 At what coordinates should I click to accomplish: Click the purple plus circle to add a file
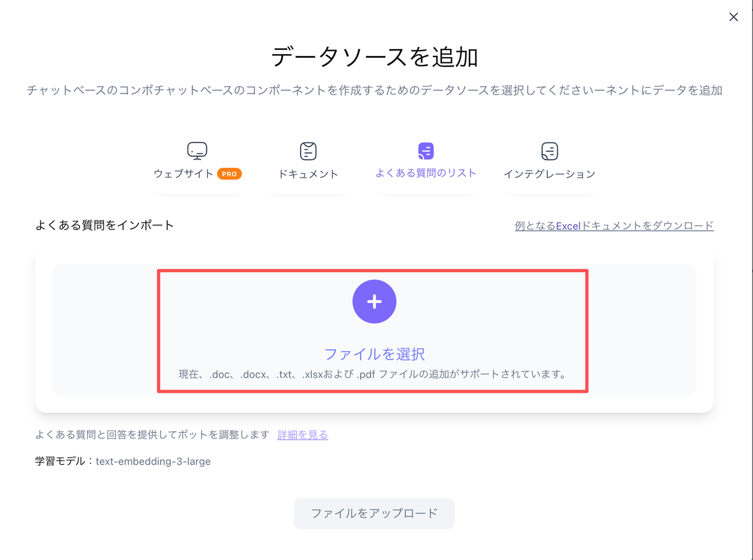tap(374, 301)
